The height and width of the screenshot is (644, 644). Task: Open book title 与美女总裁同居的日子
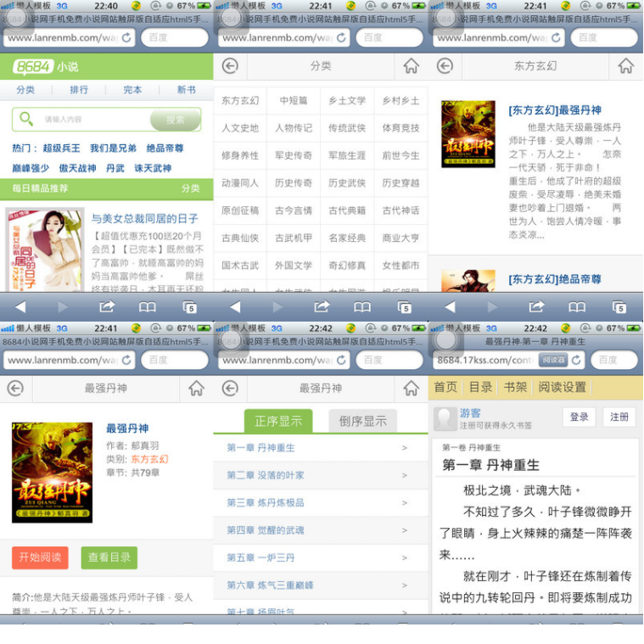point(144,219)
